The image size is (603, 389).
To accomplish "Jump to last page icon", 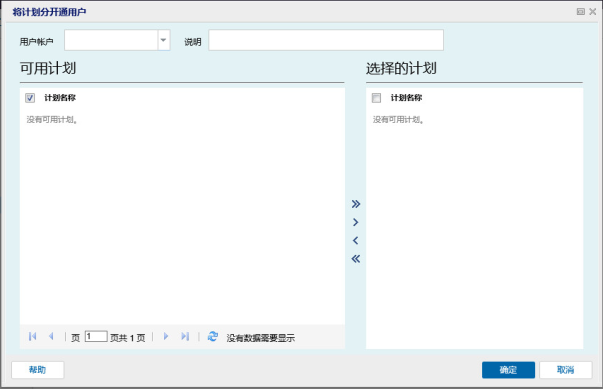I will tap(185, 337).
